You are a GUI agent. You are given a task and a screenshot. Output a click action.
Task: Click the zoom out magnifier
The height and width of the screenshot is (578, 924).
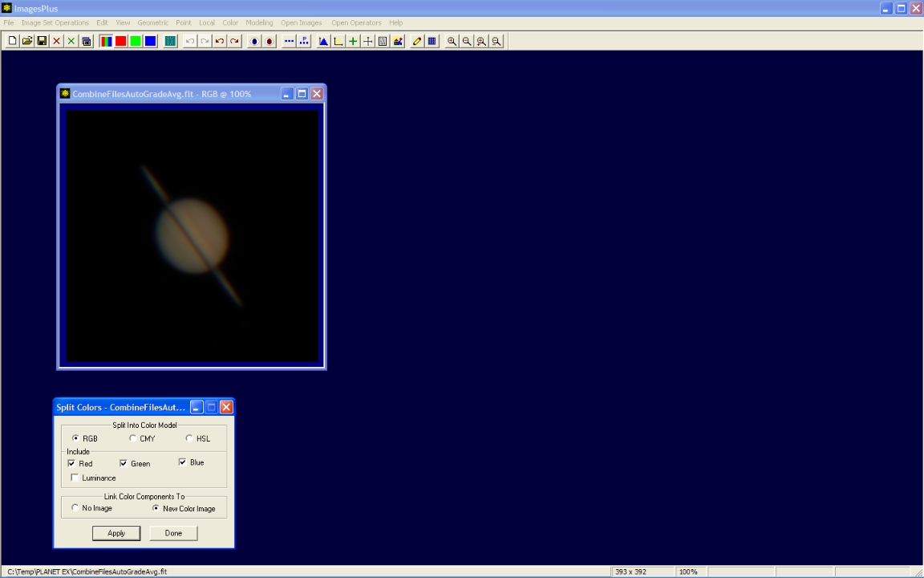coord(467,41)
